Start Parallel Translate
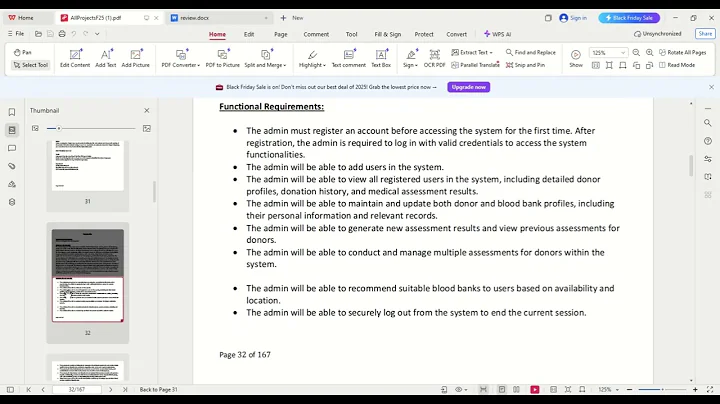Image resolution: width=720 pixels, height=404 pixels. [475, 65]
